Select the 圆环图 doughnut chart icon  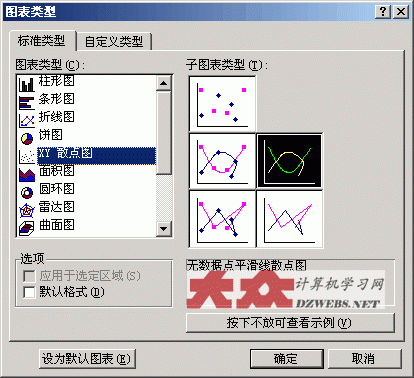27,192
